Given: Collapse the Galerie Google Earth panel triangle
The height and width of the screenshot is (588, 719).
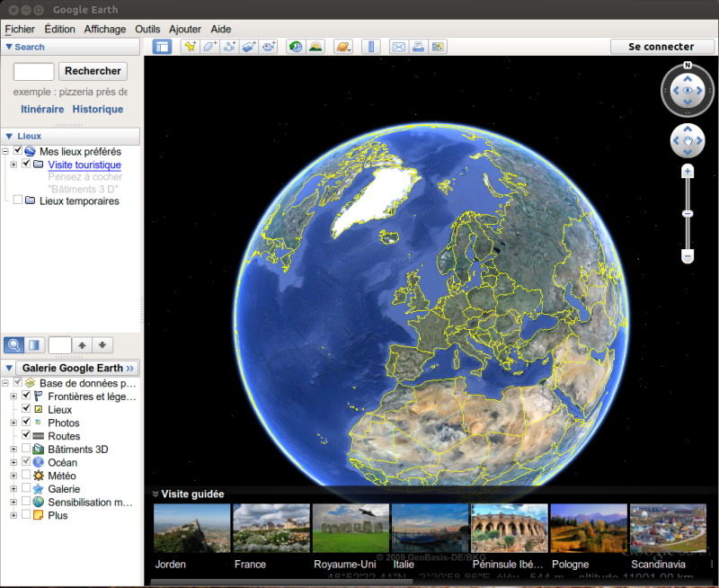Looking at the screenshot, I should point(9,368).
